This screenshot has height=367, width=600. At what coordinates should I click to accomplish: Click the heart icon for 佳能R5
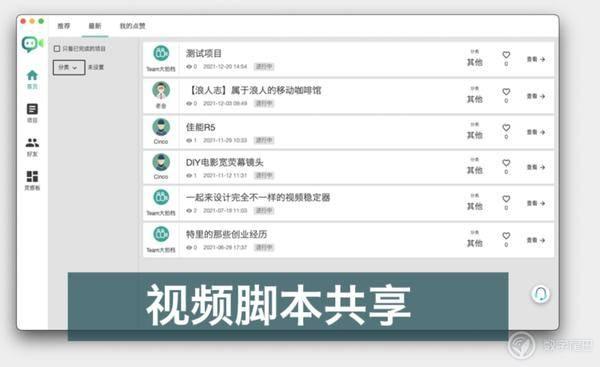coord(506,128)
